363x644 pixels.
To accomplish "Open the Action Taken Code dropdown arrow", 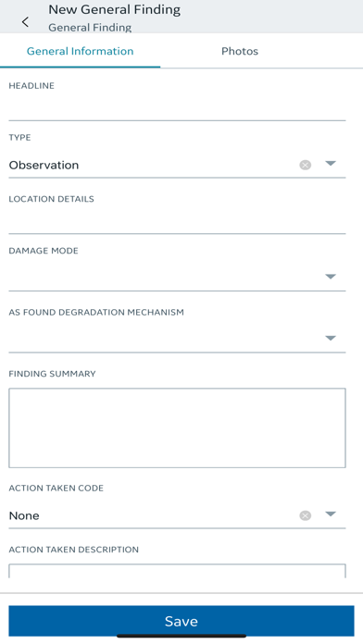I will click(x=331, y=514).
